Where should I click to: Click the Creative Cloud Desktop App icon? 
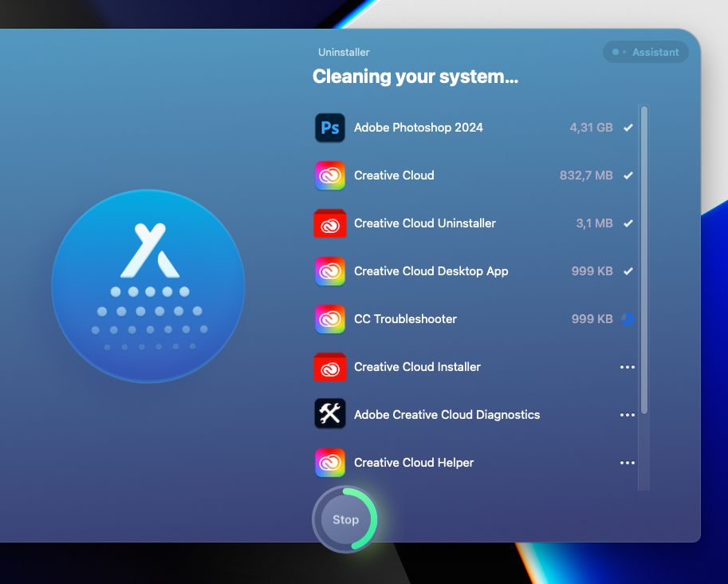(329, 271)
